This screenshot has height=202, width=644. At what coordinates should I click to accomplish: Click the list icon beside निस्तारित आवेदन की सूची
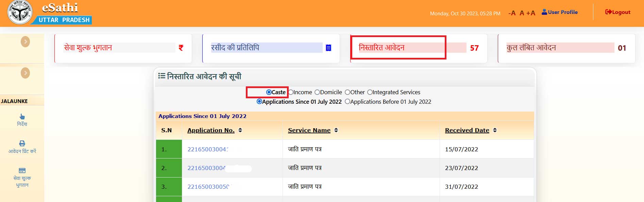point(162,76)
